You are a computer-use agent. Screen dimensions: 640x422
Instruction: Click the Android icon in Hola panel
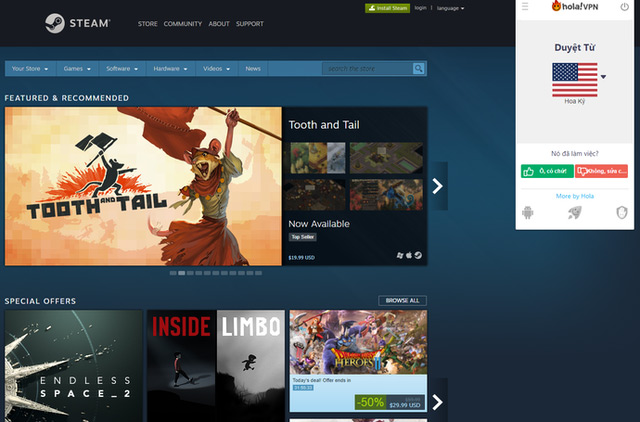(528, 212)
